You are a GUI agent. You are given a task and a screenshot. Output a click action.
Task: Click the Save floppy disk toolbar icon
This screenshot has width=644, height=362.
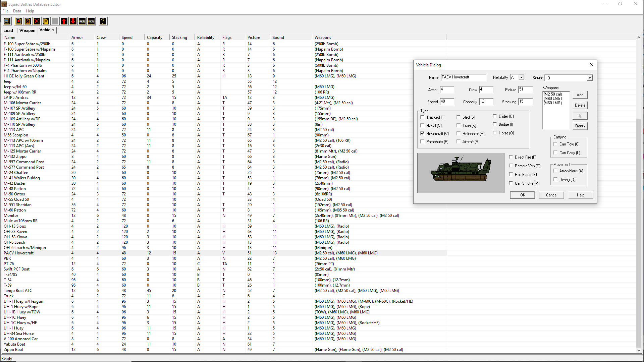click(7, 21)
